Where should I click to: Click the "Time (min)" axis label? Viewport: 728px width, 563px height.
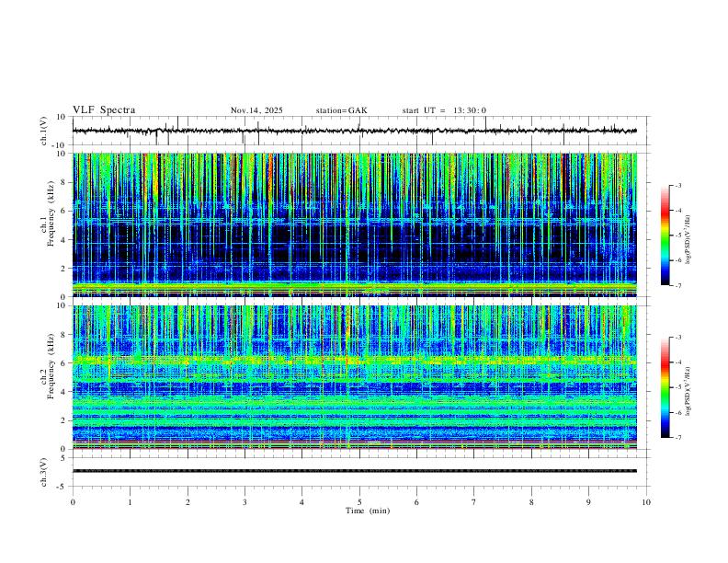pyautogui.click(x=368, y=511)
